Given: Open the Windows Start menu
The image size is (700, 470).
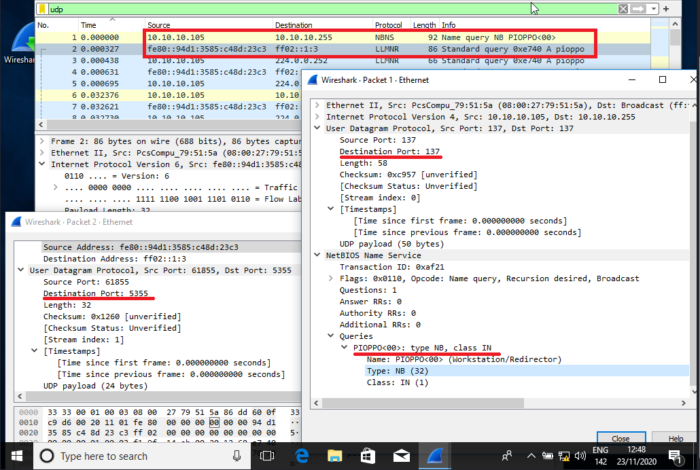Looking at the screenshot, I should pyautogui.click(x=17, y=456).
